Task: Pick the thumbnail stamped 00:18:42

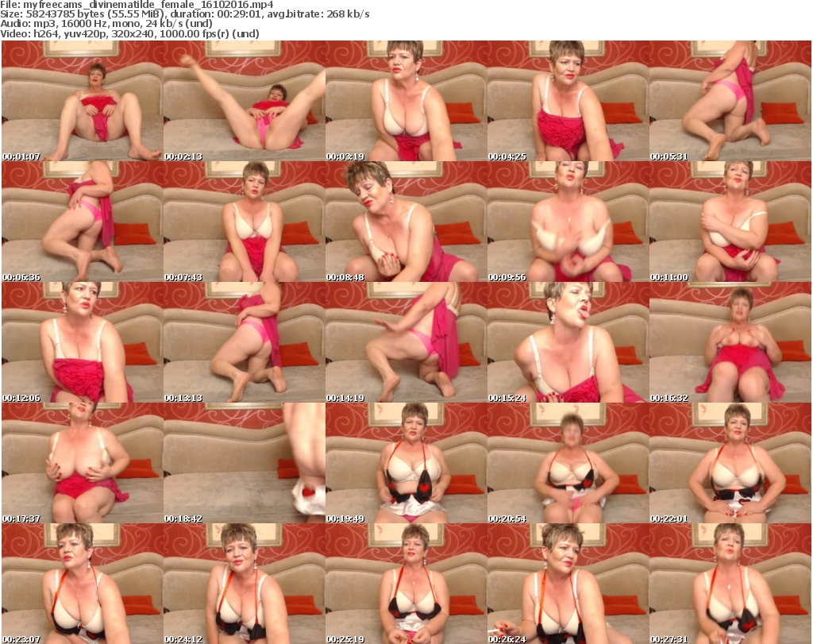Action: pyautogui.click(x=245, y=463)
